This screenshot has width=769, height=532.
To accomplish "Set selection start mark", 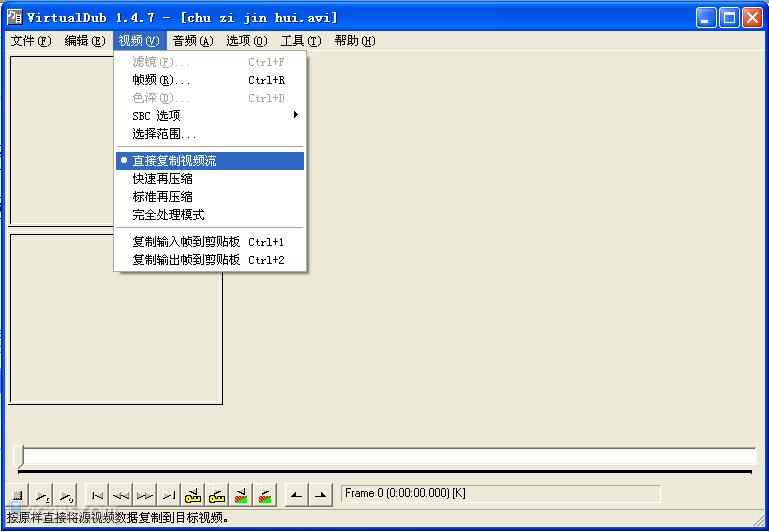I will [297, 495].
